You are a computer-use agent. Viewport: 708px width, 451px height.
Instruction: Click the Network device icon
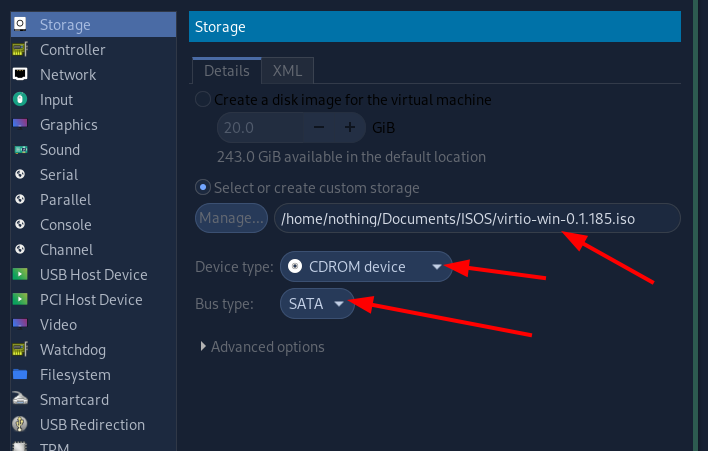(x=20, y=74)
